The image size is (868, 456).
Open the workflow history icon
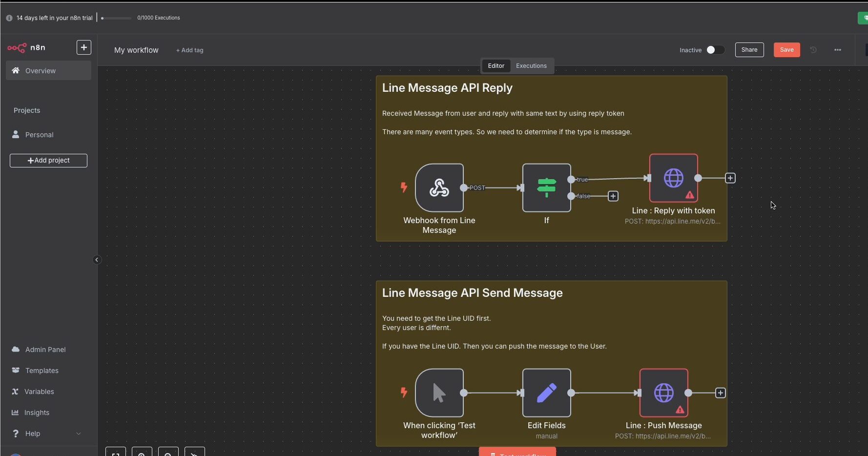(813, 50)
